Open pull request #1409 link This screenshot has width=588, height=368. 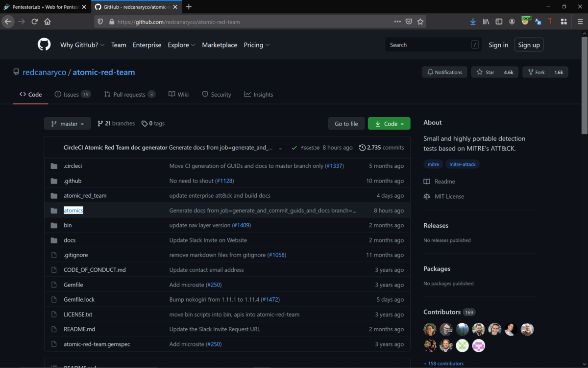click(x=241, y=225)
